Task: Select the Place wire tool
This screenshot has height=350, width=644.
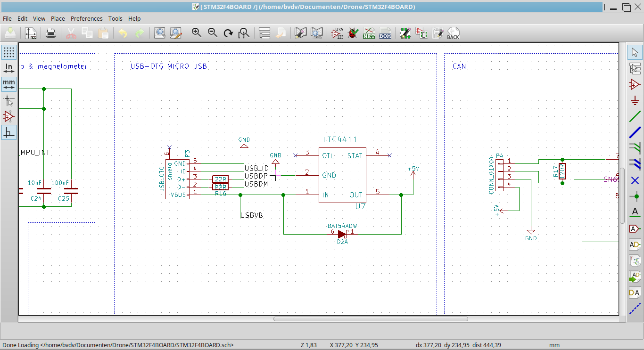Action: 635,116
